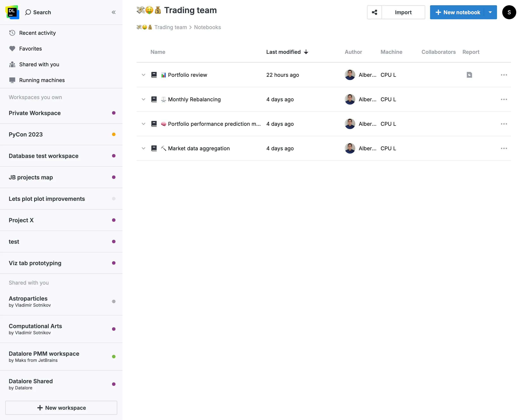Expand the Portfolio performance prediction row
Screen dimensions: 525x420
143,124
